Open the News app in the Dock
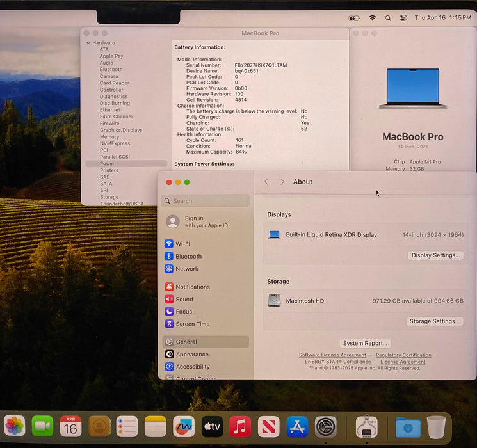The width and height of the screenshot is (477, 448). (269, 426)
